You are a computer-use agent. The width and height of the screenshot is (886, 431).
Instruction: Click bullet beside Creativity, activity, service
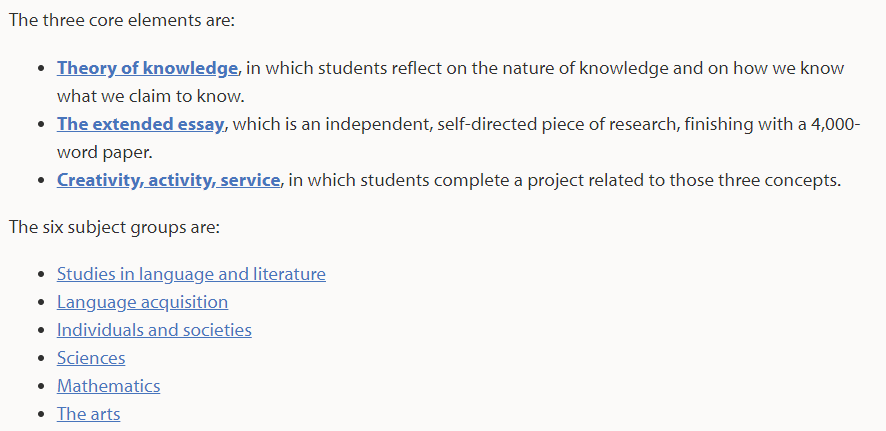[x=41, y=181]
